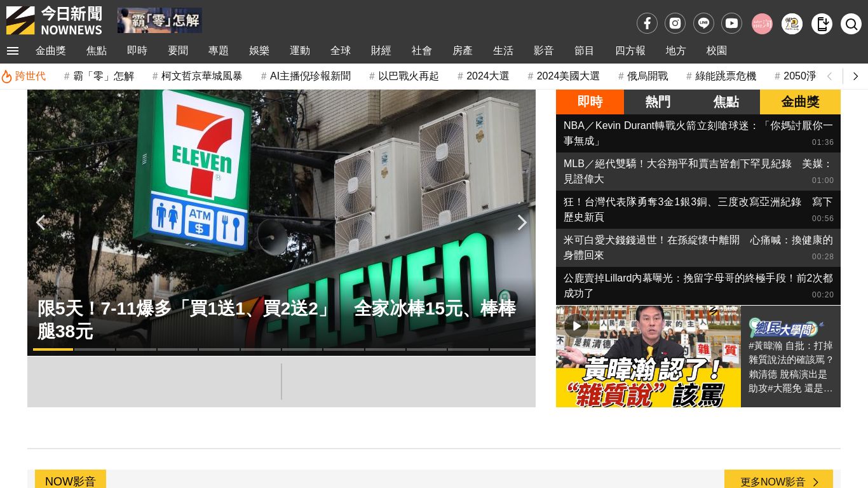This screenshot has width=868, height=488.
Task: Open topic tag 綠能跳票危機
Action: coord(721,76)
